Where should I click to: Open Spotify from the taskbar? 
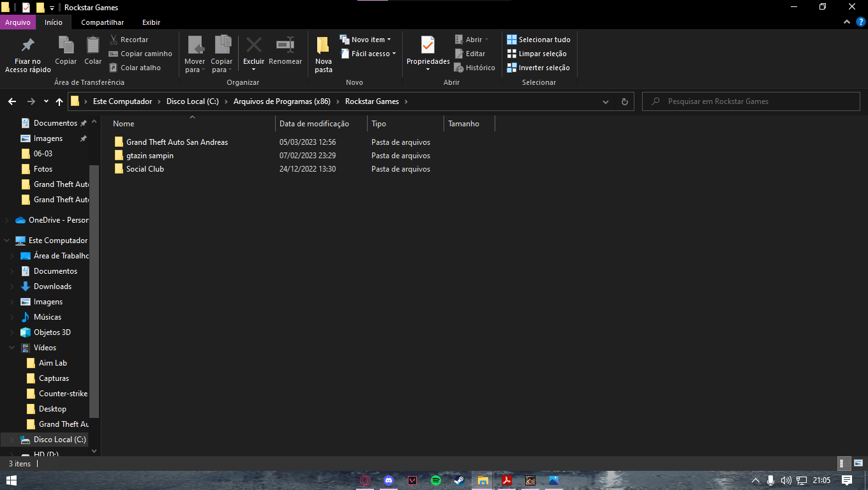click(436, 480)
